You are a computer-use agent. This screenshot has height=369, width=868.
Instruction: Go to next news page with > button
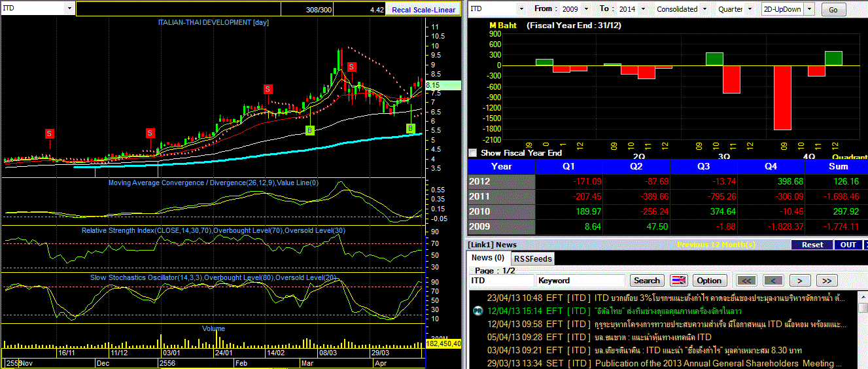(x=799, y=281)
